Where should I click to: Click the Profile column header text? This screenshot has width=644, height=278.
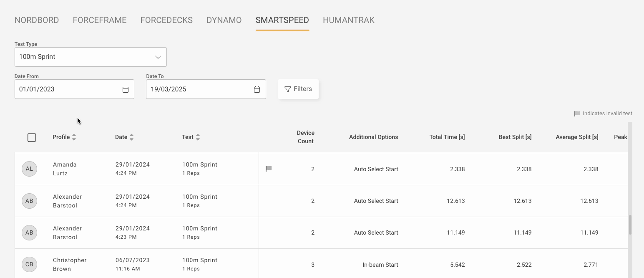(61, 137)
